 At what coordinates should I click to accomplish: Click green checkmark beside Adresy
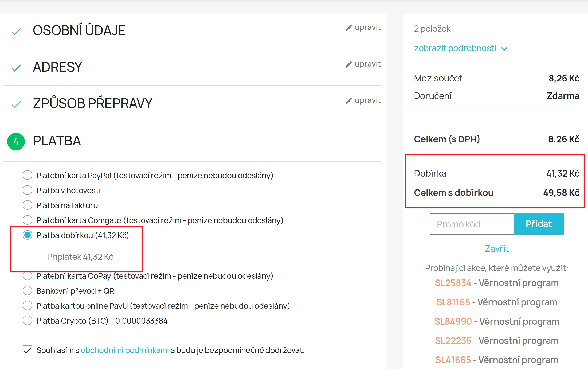click(16, 68)
